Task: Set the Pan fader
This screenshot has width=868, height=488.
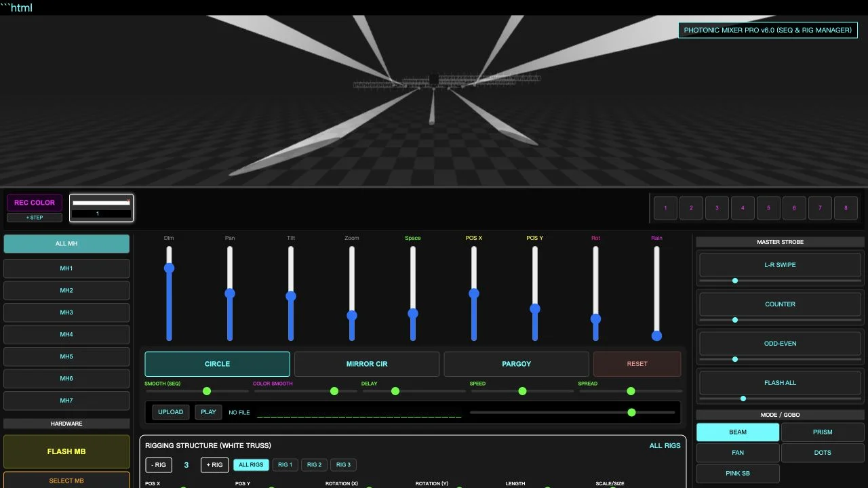Action: coord(230,293)
